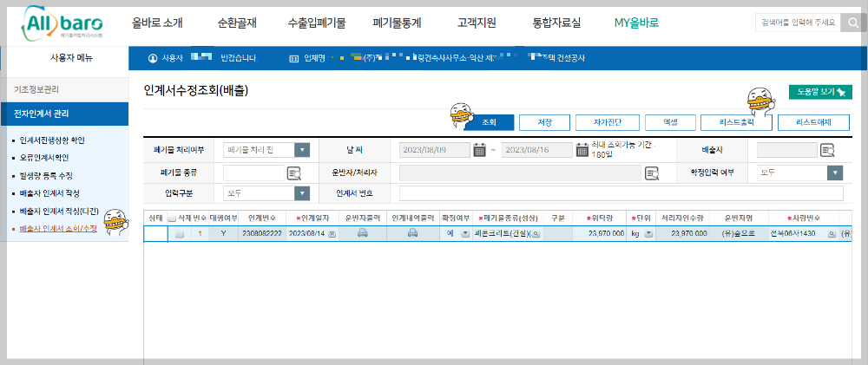Click the 자가진단 button
The width and height of the screenshot is (868, 365).
point(608,122)
